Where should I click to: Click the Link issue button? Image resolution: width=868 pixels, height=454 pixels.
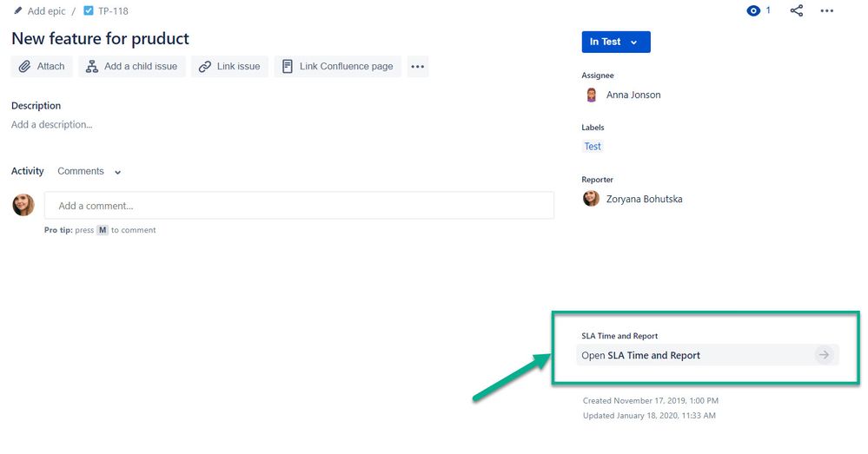click(x=229, y=66)
